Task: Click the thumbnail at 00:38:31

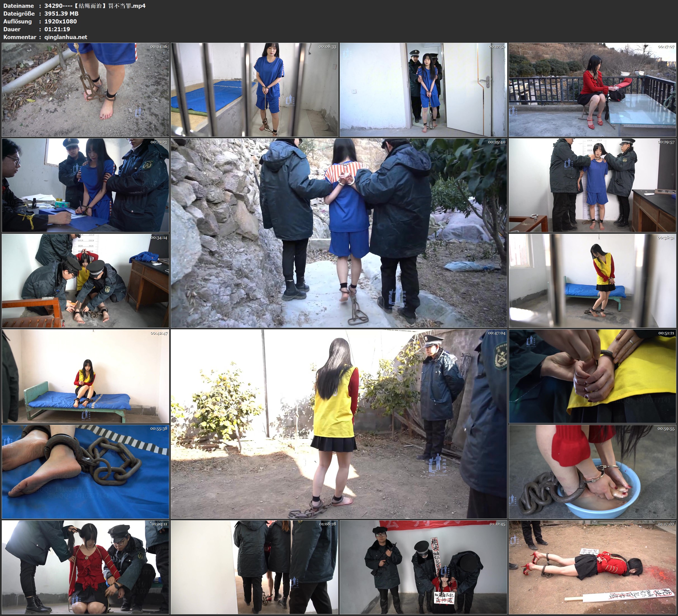Action: 592,280
